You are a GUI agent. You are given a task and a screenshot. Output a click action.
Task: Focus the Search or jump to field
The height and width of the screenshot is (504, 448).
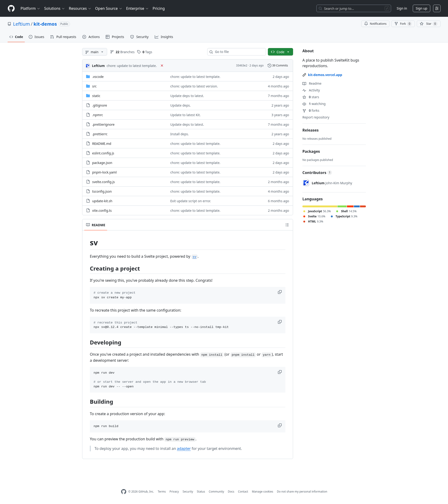[353, 8]
